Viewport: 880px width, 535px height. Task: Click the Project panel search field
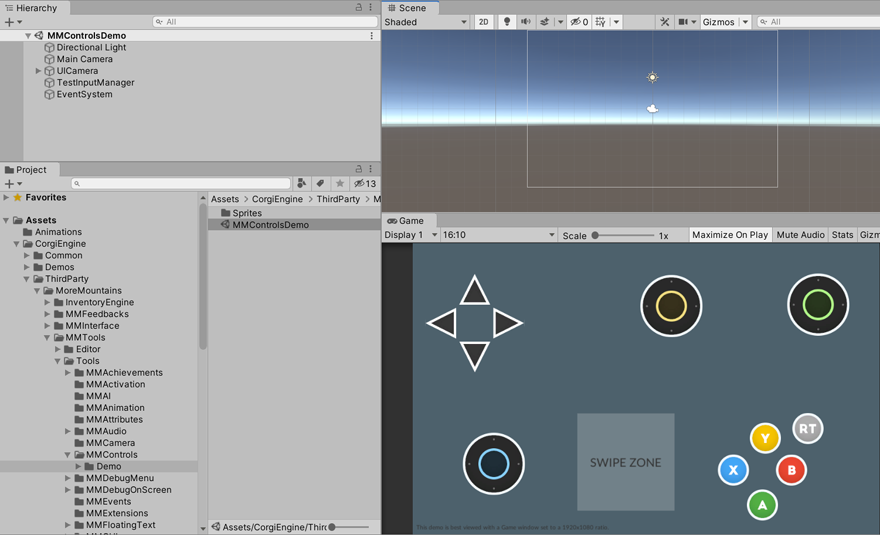180,184
